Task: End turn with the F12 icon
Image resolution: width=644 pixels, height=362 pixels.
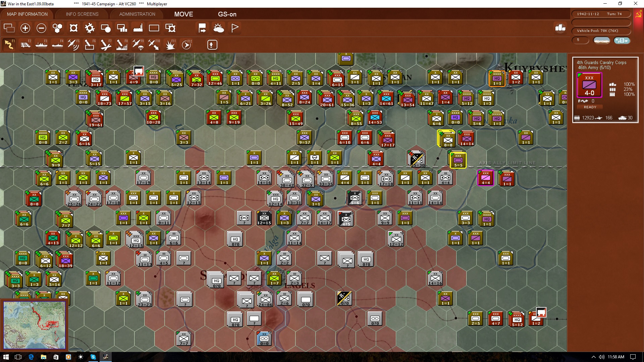Action: (x=186, y=45)
